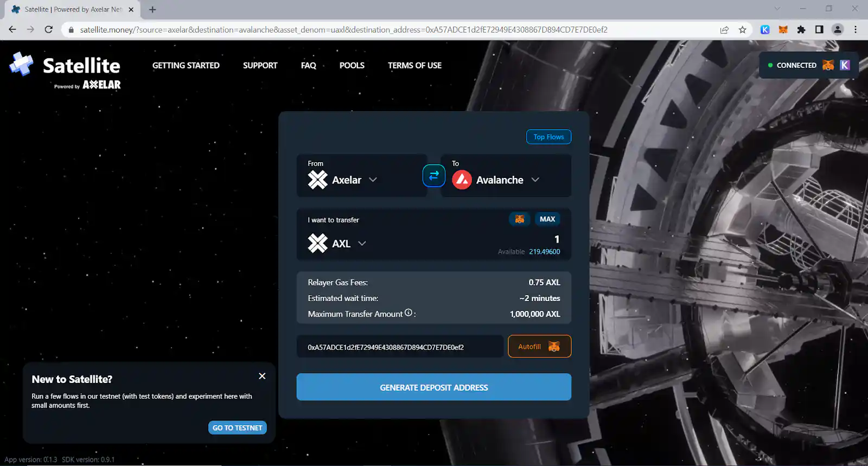Screen dimensions: 868x466
Task: Click 'SDK version: 0.9.1' text
Action: pyautogui.click(x=88, y=459)
